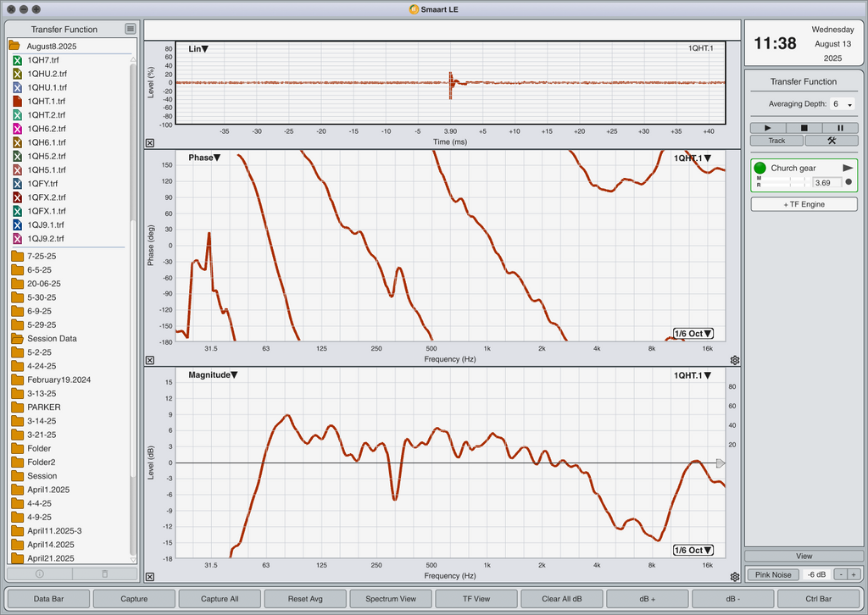Stop measurement with the square button
Screen dimensions: 868x615
point(804,128)
